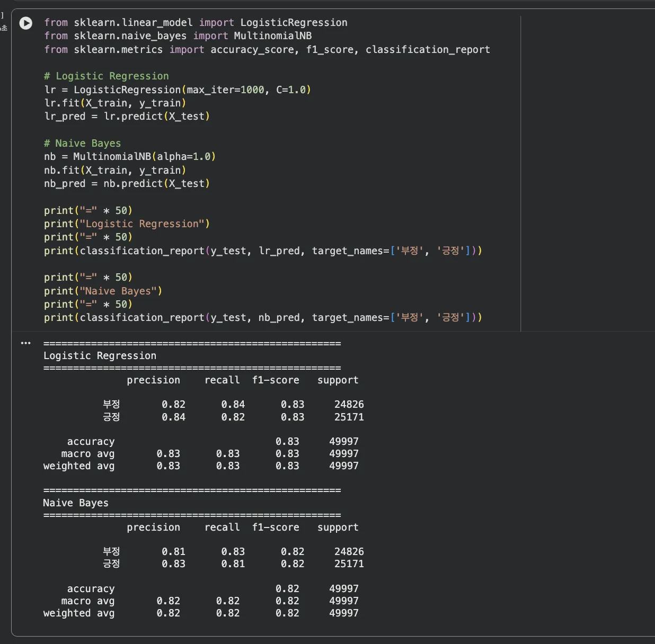This screenshot has width=655, height=644.
Task: Click classification_report call with lr_pred
Action: (x=262, y=251)
